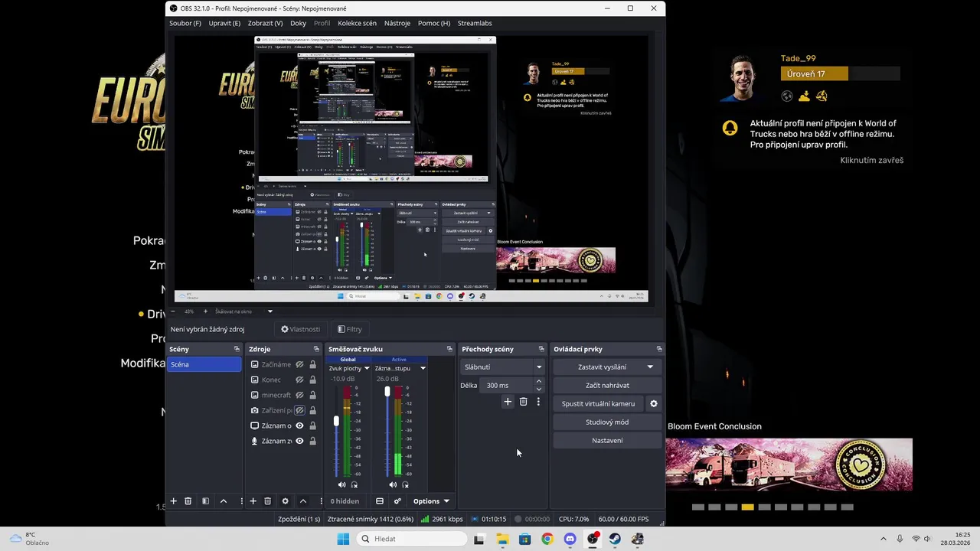Unlock the minecraft source

click(312, 395)
